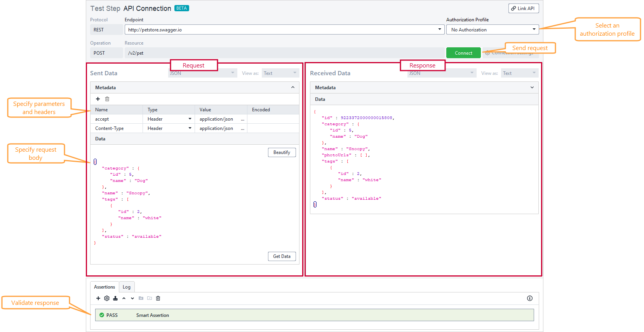Delete assertion using the trash icon
Viewport: 644px width, 332px height.
pos(158,298)
